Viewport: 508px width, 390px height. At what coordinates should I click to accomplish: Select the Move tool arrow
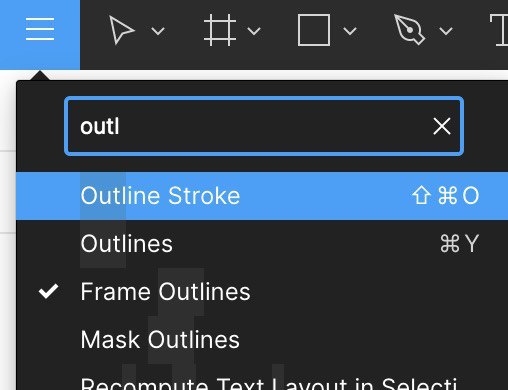pos(121,30)
